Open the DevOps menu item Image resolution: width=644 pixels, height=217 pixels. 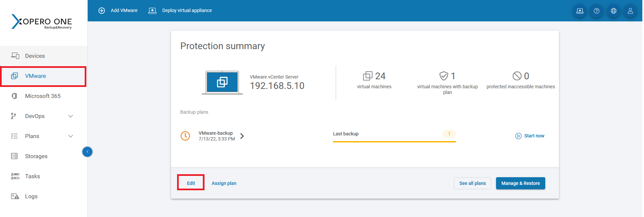coord(35,116)
